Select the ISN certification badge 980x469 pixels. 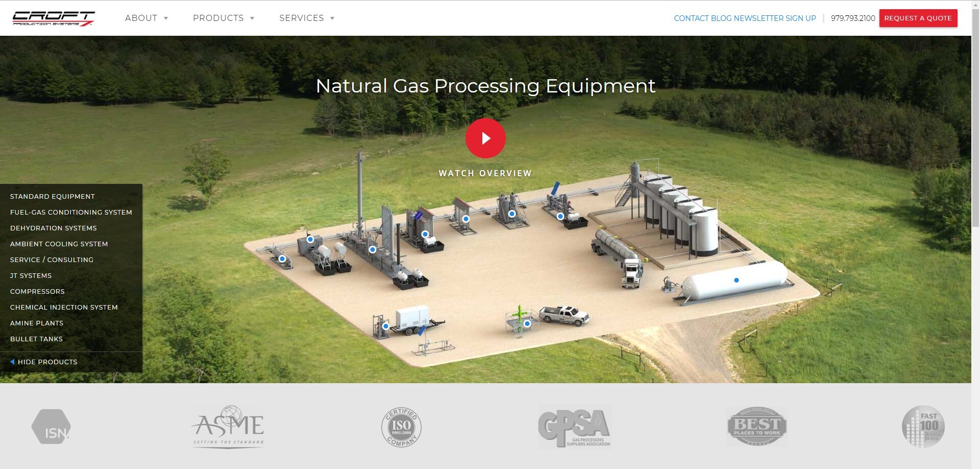[51, 427]
